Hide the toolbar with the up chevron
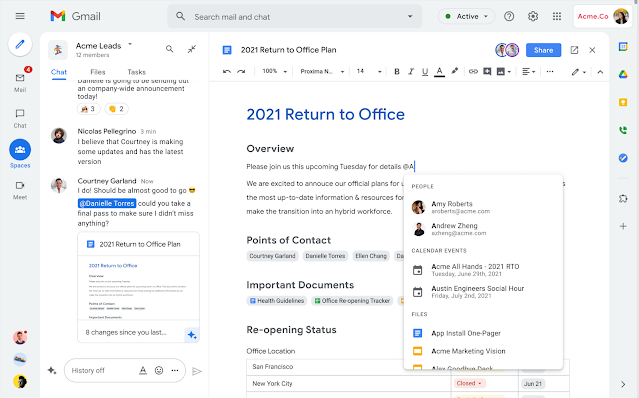This screenshot has width=639, height=398. pyautogui.click(x=600, y=72)
